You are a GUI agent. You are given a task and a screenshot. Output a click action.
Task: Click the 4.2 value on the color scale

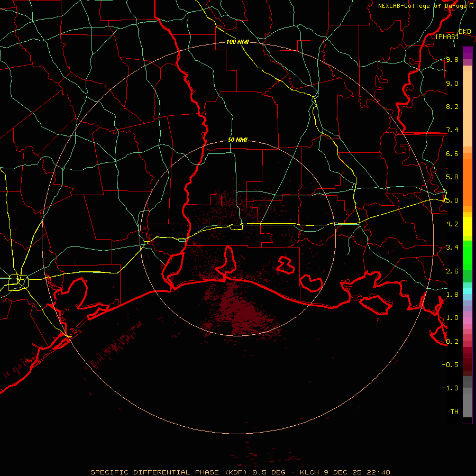[452, 224]
